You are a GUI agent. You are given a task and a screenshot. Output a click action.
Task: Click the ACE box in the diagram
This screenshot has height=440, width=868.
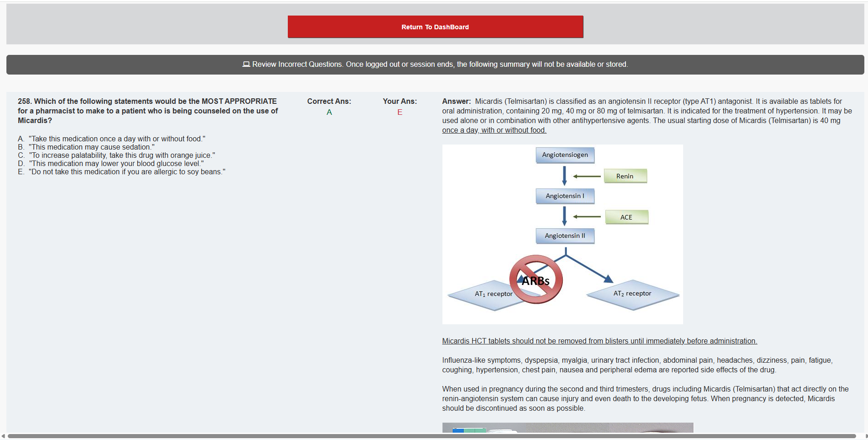626,217
